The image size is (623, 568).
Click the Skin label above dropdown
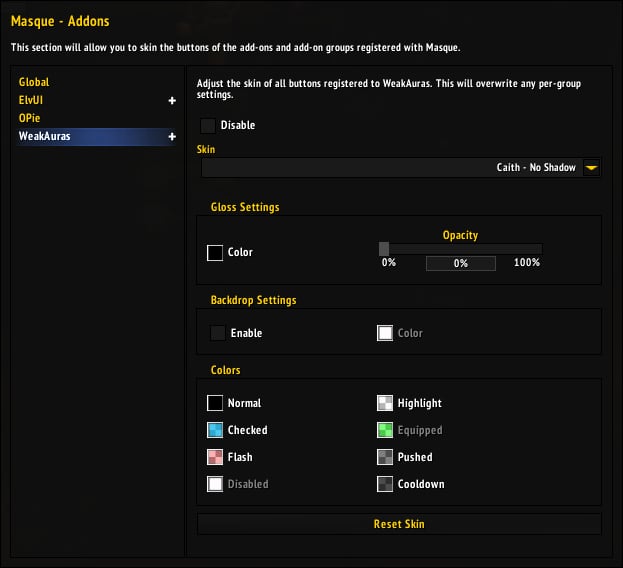pos(206,149)
